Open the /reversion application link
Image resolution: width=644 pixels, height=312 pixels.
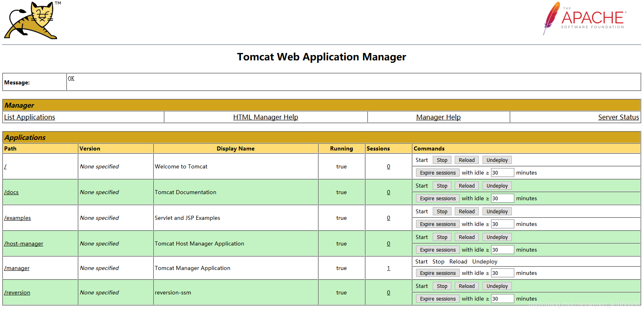[17, 292]
